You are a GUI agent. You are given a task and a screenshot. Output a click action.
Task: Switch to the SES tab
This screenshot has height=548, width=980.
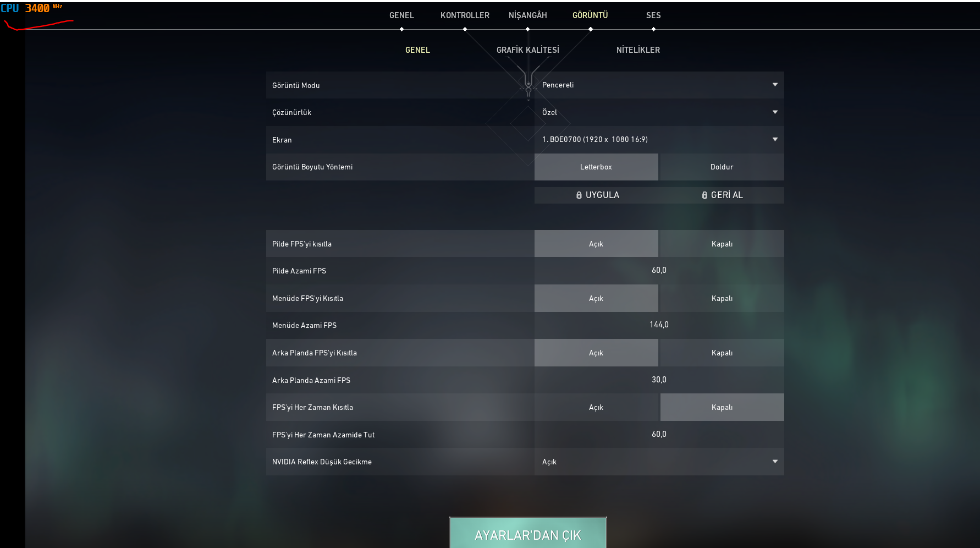(653, 15)
